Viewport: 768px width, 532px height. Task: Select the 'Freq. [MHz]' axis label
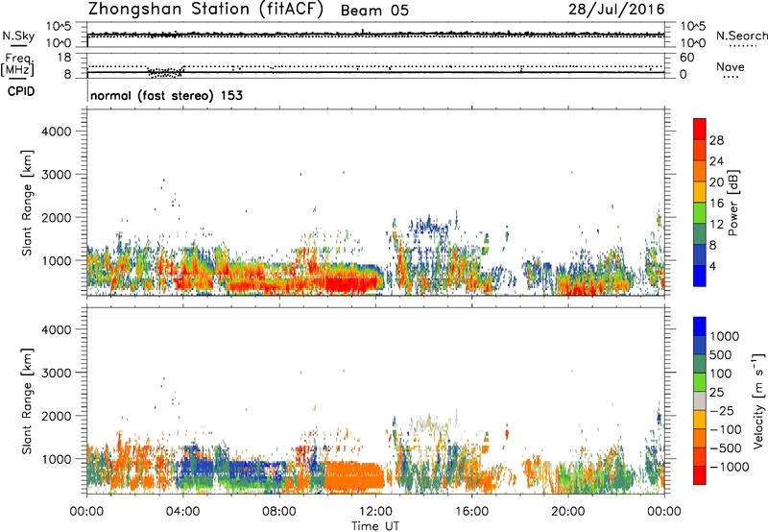pos(18,64)
